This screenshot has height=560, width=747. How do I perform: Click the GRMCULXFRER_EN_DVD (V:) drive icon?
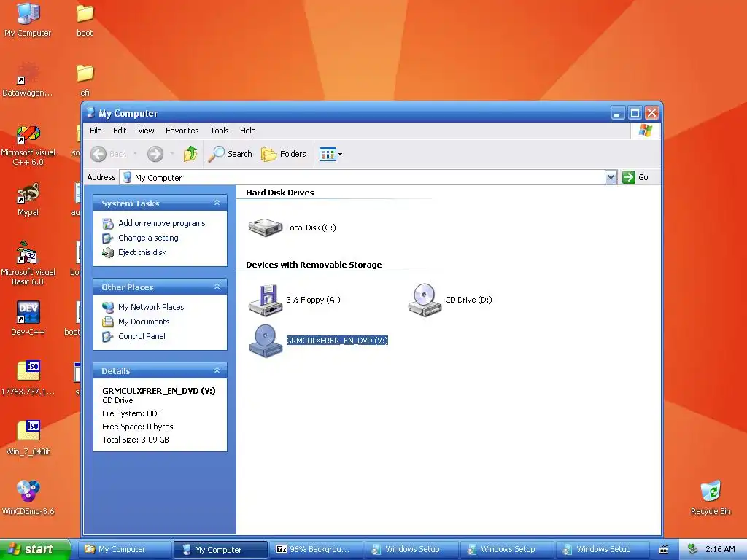pos(266,341)
